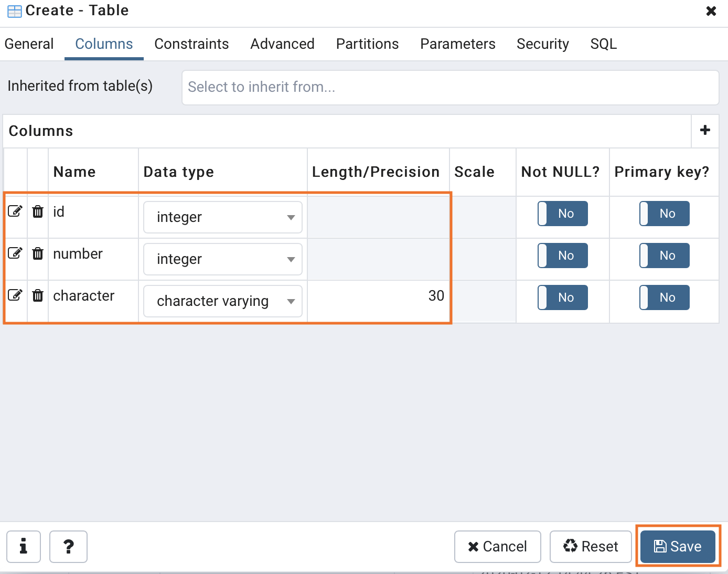Edit the id column properties

(x=15, y=211)
